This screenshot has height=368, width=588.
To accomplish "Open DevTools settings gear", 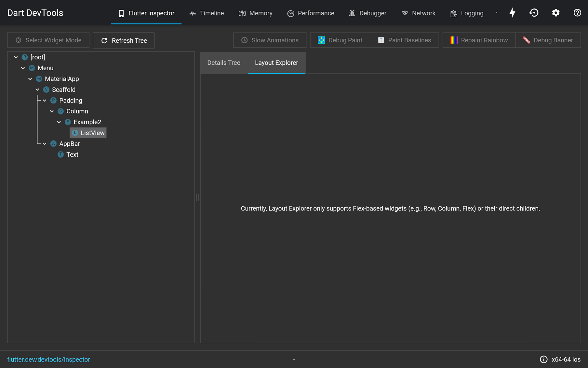I will point(555,13).
